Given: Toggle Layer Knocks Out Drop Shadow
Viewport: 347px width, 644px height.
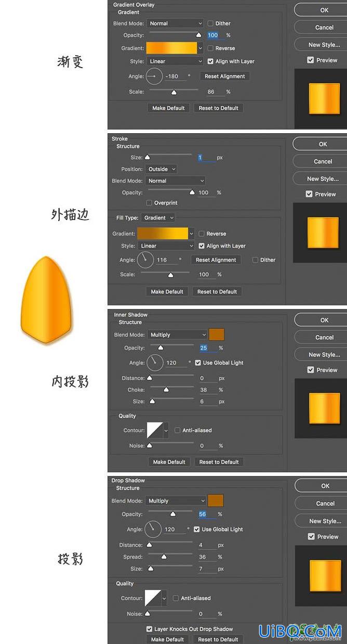Looking at the screenshot, I should [x=150, y=629].
